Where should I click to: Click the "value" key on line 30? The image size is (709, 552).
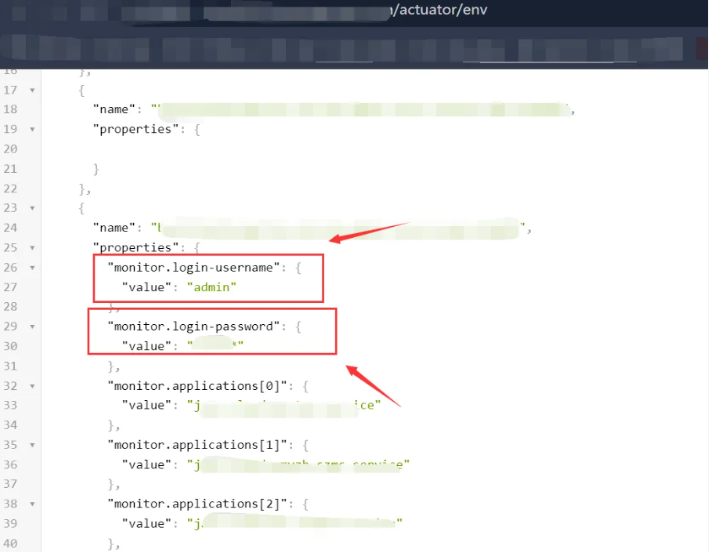pyautogui.click(x=147, y=346)
